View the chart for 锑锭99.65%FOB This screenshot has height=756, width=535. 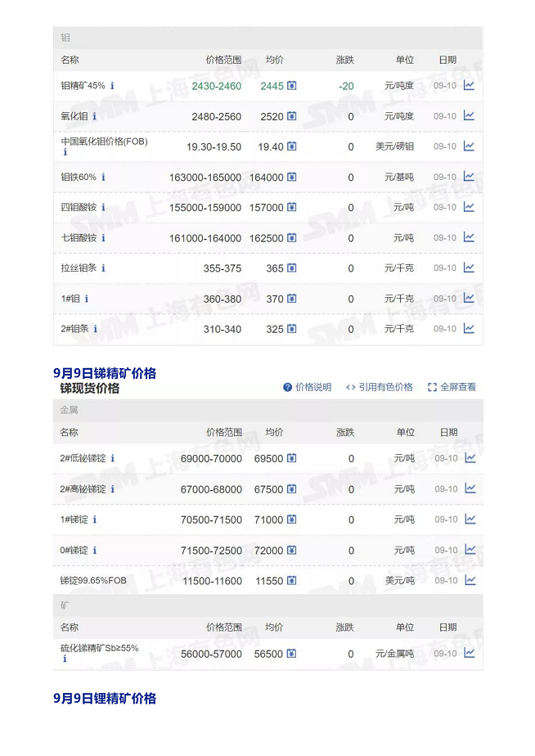[470, 580]
